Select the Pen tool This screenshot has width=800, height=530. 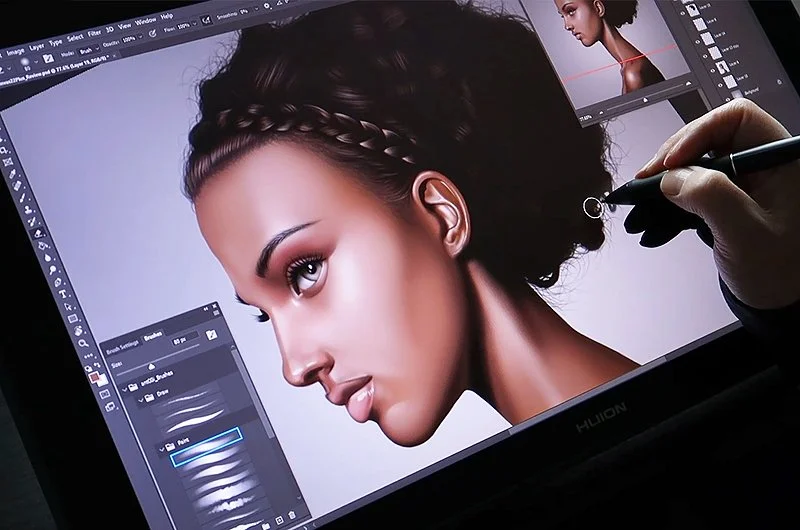(x=58, y=283)
